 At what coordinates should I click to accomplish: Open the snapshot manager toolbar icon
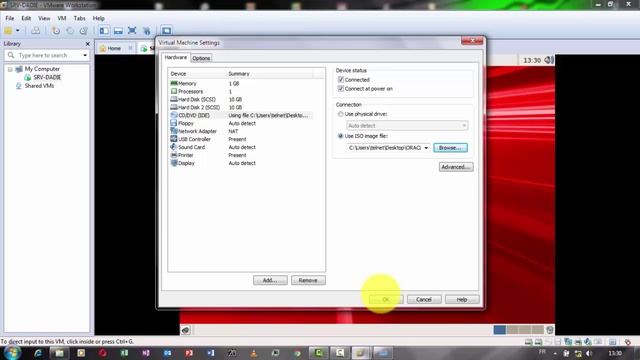(84, 31)
